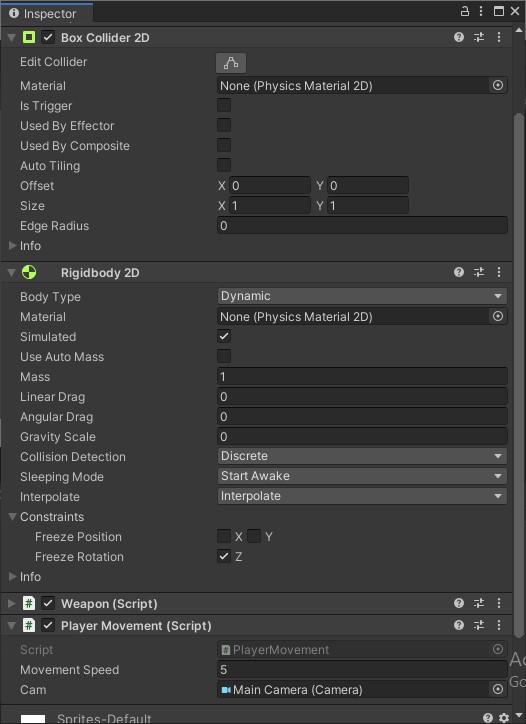
Task: Open Sprites-Default material settings gear
Action: (x=504, y=718)
